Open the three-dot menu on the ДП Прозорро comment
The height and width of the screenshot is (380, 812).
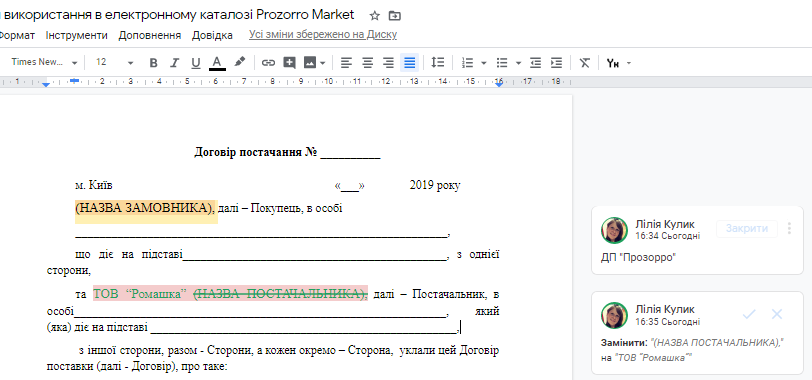789,228
